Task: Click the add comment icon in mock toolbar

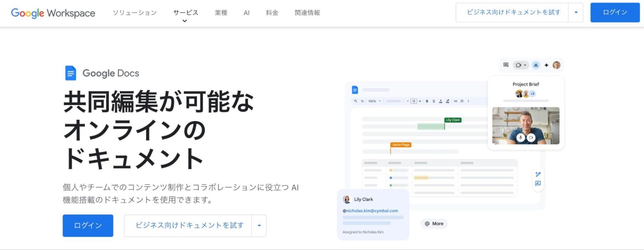Action: point(462,101)
